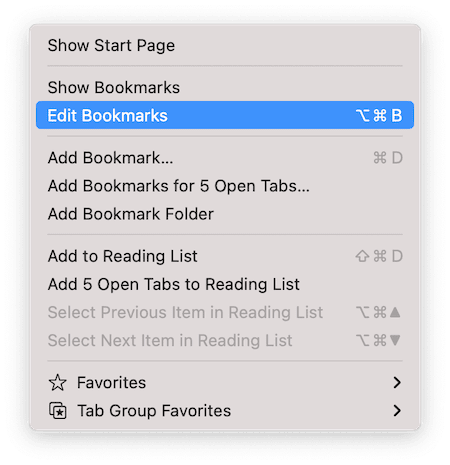This screenshot has width=450, height=465.
Task: Click the ⌘D shortcut beside Add Bookmark
Action: [388, 158]
